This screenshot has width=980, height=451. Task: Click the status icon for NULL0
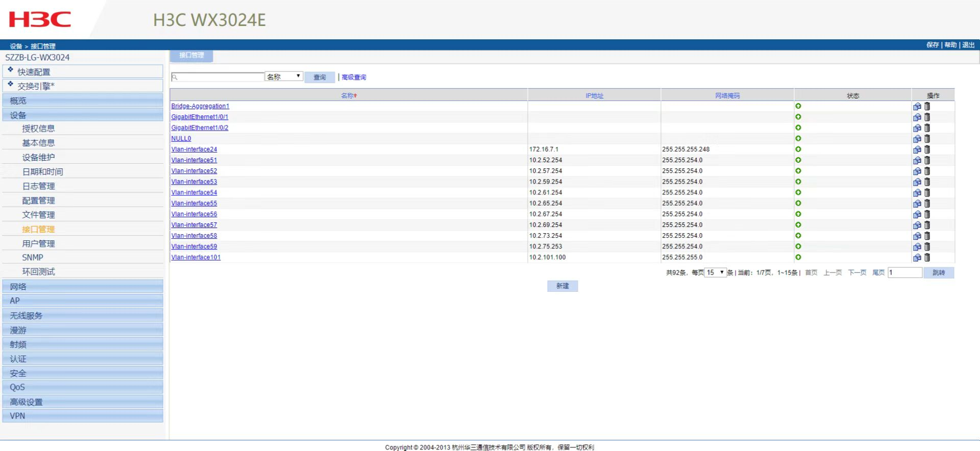coord(798,139)
